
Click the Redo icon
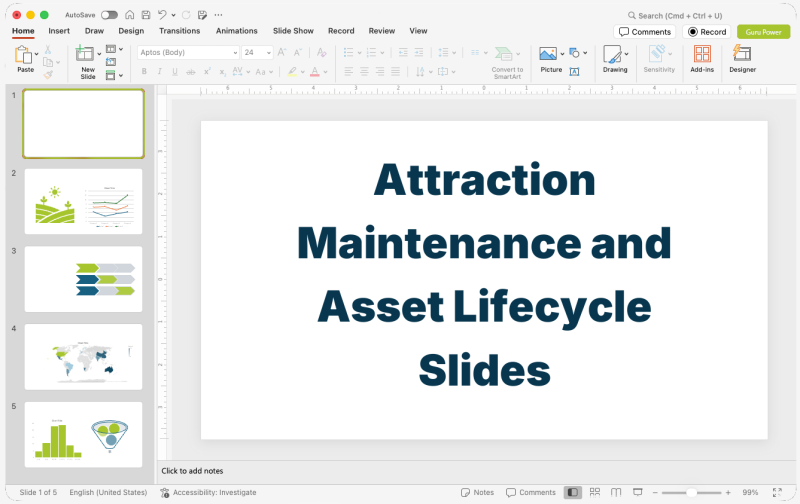(x=186, y=15)
